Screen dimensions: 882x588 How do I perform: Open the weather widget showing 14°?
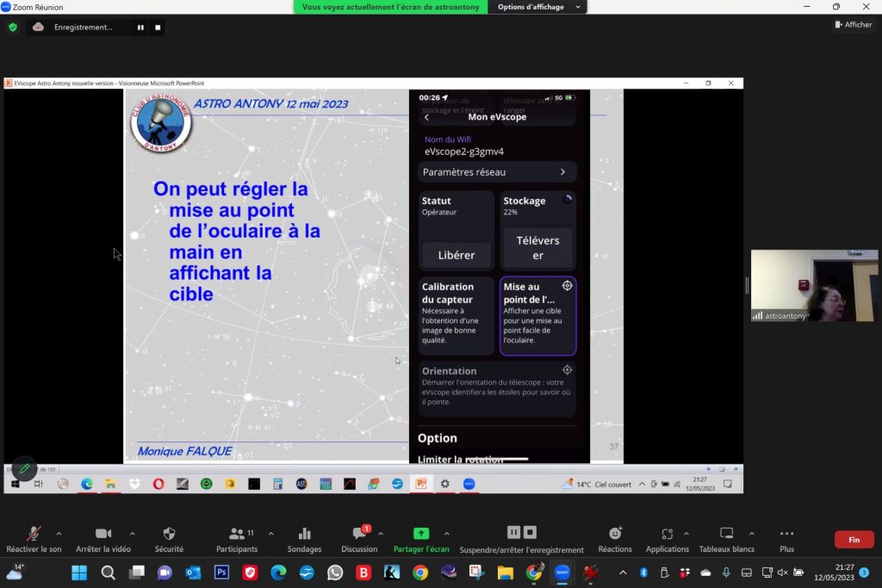[x=15, y=573]
